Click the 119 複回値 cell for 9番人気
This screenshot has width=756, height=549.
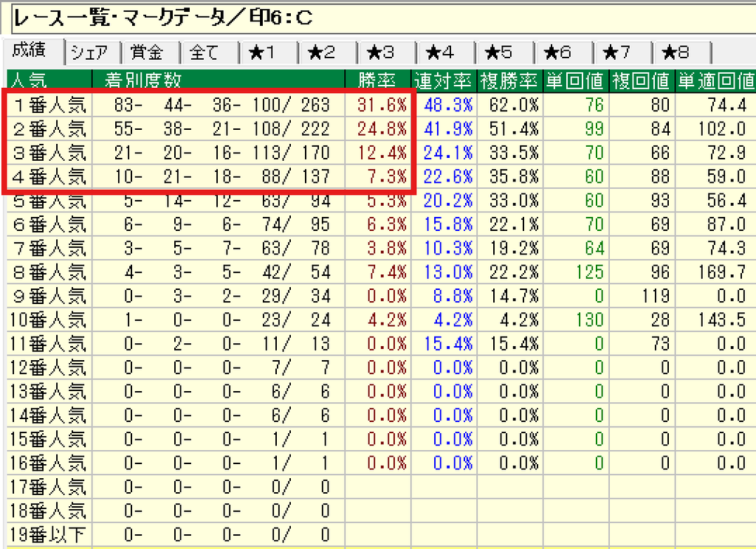[x=642, y=296]
